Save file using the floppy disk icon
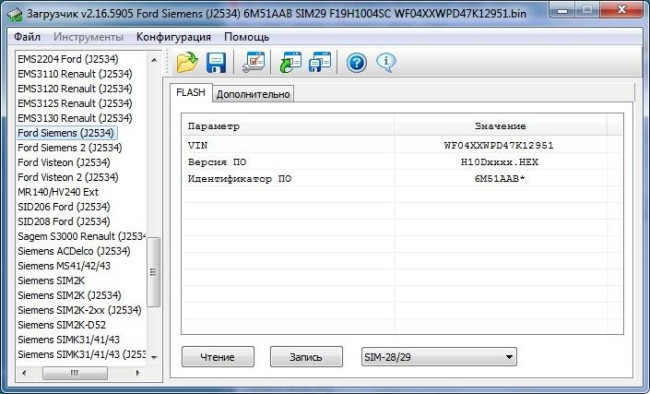650x394 pixels. [x=216, y=63]
